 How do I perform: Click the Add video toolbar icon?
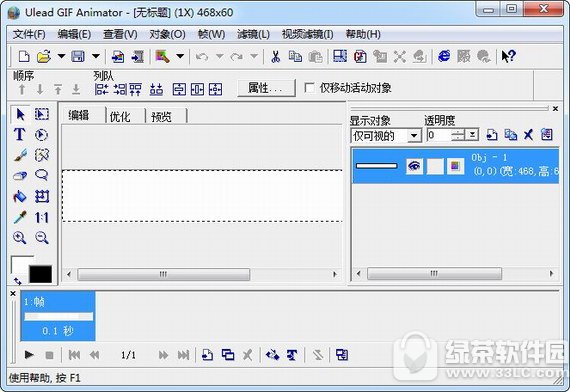[x=138, y=57]
